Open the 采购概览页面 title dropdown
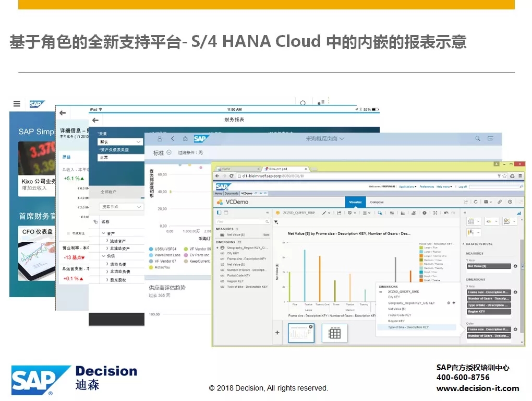The width and height of the screenshot is (532, 401). tap(342, 138)
